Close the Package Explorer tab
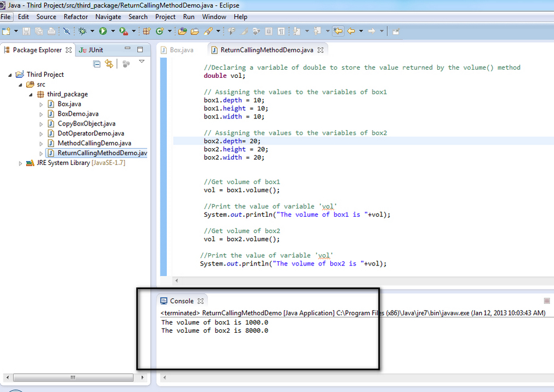The image size is (554, 392). click(69, 50)
